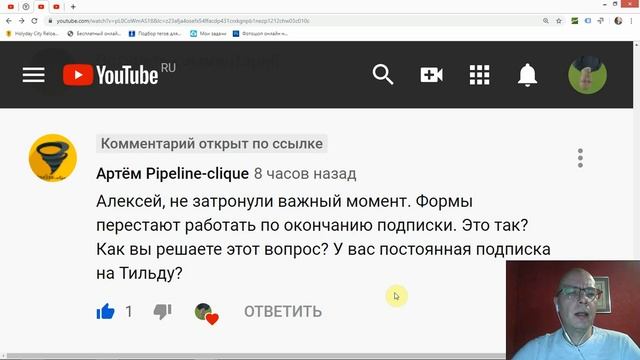Click the lock site-info icon
640x360 pixels.
(x=50, y=21)
